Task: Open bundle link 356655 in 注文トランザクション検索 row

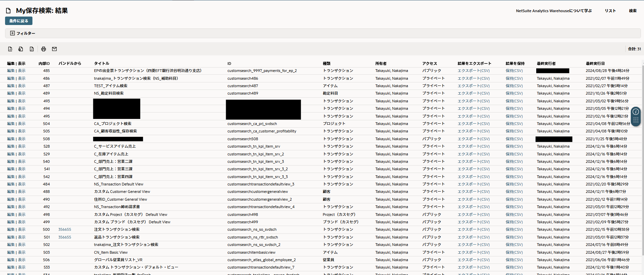Action: click(65, 230)
